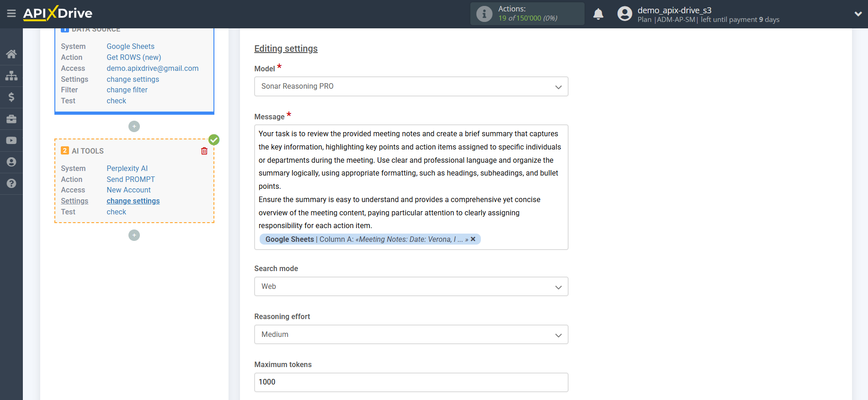The height and width of the screenshot is (400, 868).
Task: Open the hamburger menu
Action: pos(11,14)
